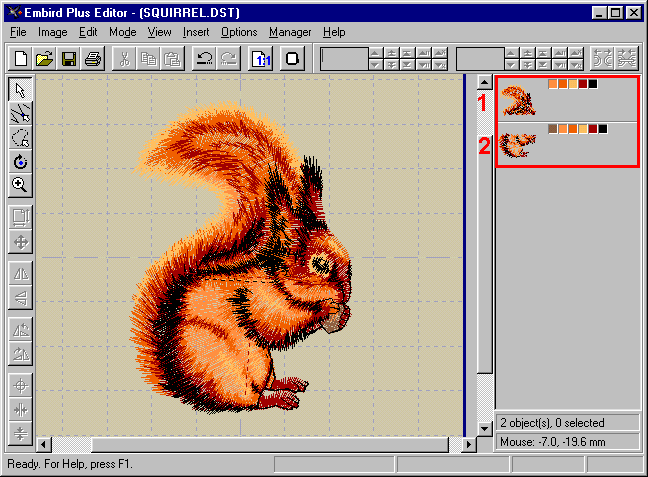Viewport: 648px width, 477px height.
Task: Click the join paths icon in toolbar
Action: [627, 59]
